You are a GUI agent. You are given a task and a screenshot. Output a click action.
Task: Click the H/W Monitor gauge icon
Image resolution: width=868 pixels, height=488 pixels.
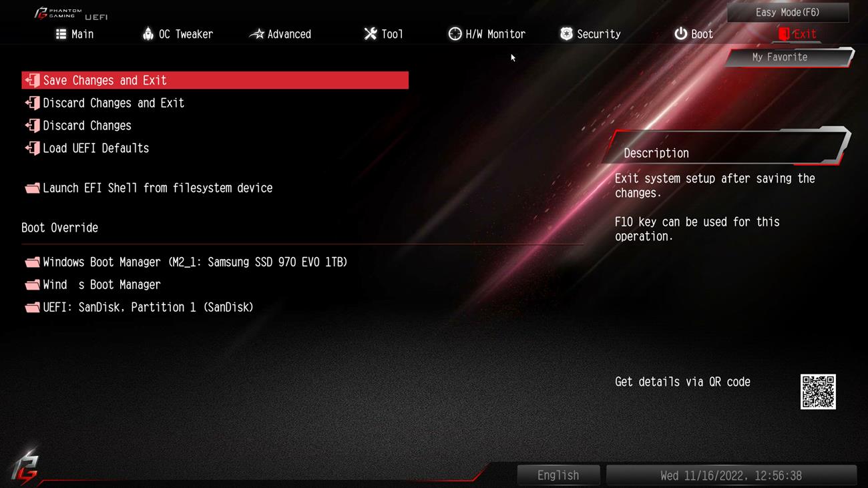[455, 34]
